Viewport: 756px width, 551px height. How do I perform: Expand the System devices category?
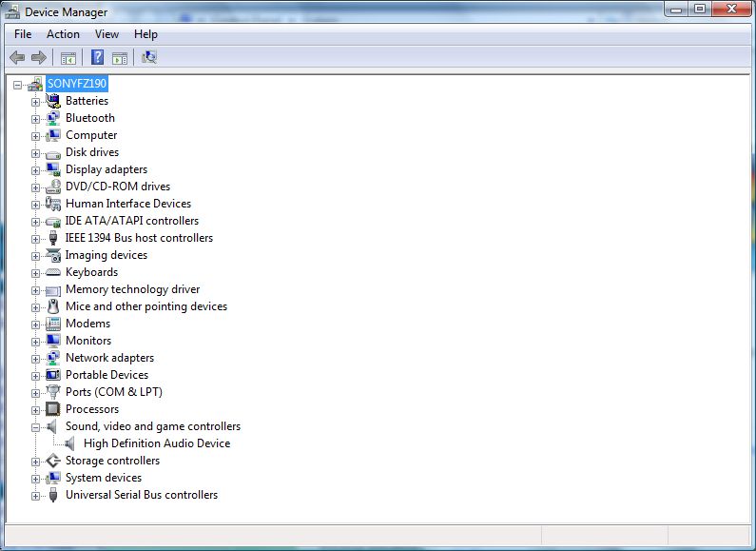(36, 479)
